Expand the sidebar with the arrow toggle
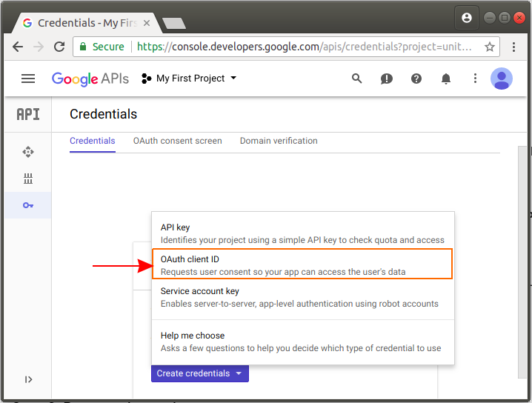Viewport: 532px width, 403px height. [x=28, y=379]
